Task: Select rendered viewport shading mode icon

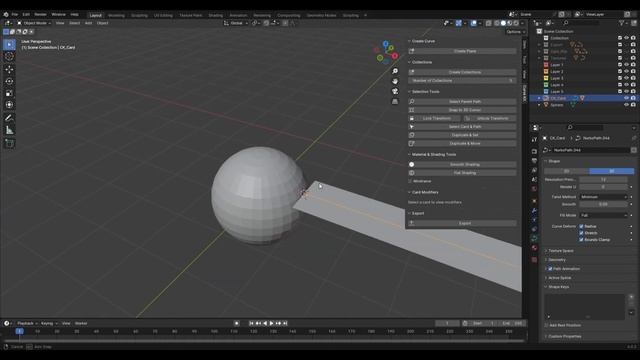Action: [x=516, y=23]
